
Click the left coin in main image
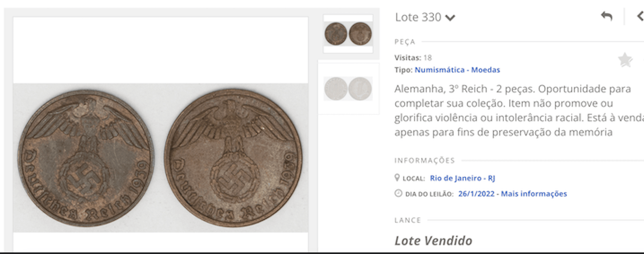(86, 158)
